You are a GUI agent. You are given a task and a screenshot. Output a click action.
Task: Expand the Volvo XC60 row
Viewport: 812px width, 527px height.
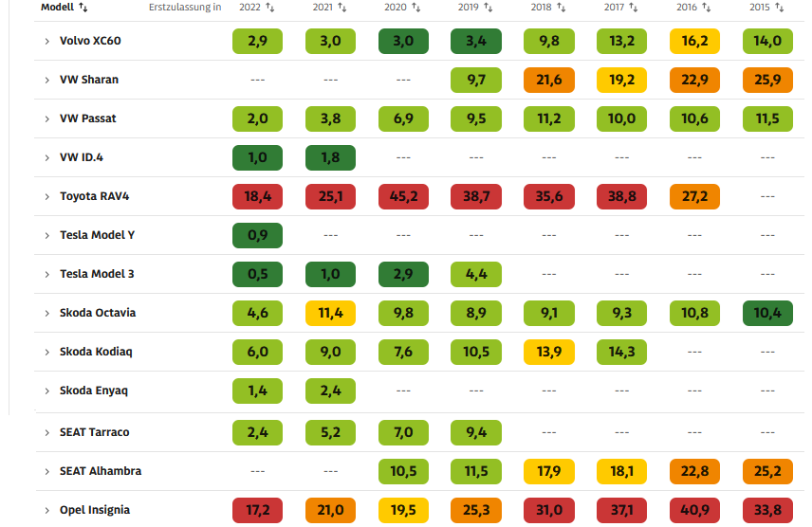coord(47,42)
